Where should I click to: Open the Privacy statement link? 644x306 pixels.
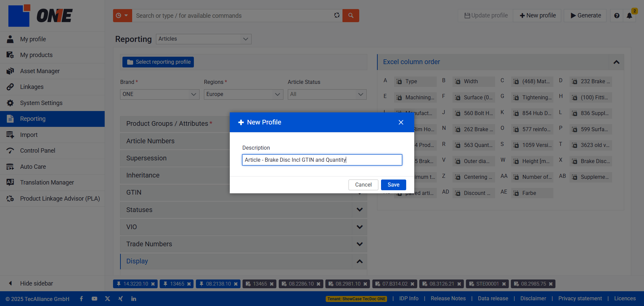(x=580, y=299)
